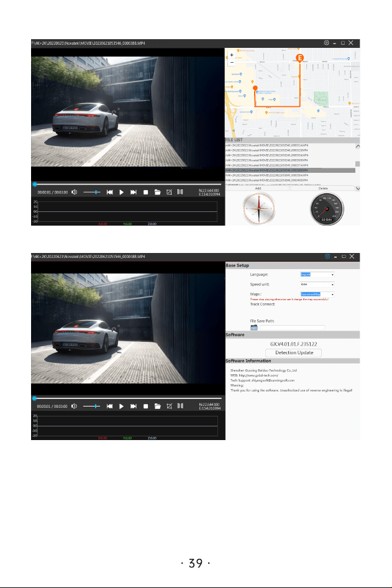Open blue settings gear in lower window
The width and height of the screenshot is (392, 588).
pos(327,257)
